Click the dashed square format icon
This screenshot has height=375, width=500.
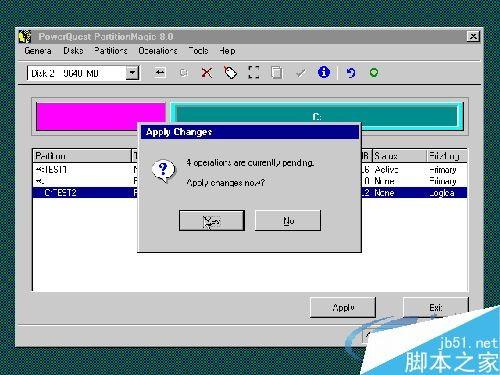pyautogui.click(x=254, y=72)
